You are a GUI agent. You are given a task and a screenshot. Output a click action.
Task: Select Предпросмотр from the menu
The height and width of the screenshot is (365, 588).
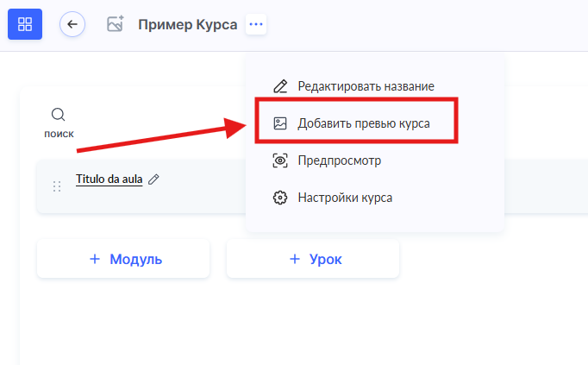click(x=339, y=160)
